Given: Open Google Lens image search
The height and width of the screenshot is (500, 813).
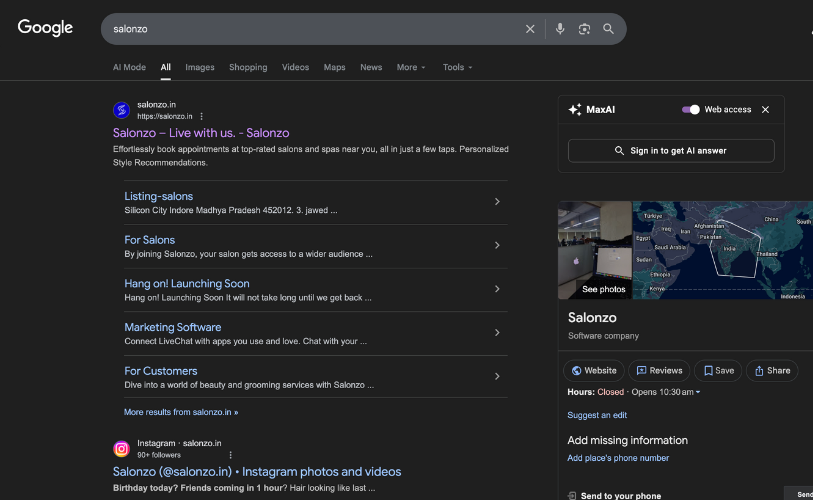Looking at the screenshot, I should click(584, 29).
